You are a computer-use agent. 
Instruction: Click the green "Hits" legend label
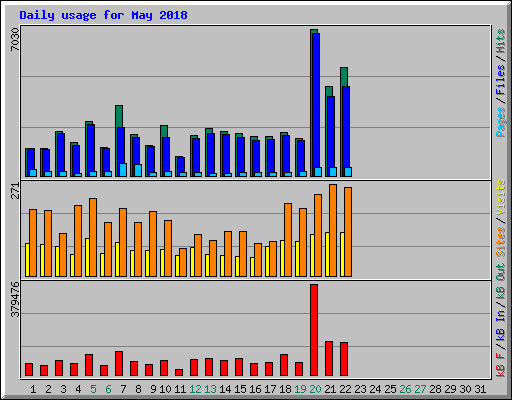pos(500,41)
